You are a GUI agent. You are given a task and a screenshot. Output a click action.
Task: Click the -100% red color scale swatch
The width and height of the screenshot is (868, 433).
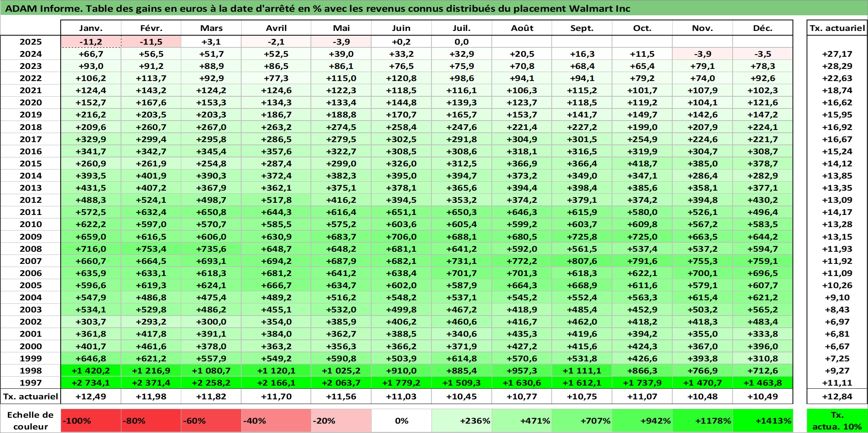click(x=91, y=421)
